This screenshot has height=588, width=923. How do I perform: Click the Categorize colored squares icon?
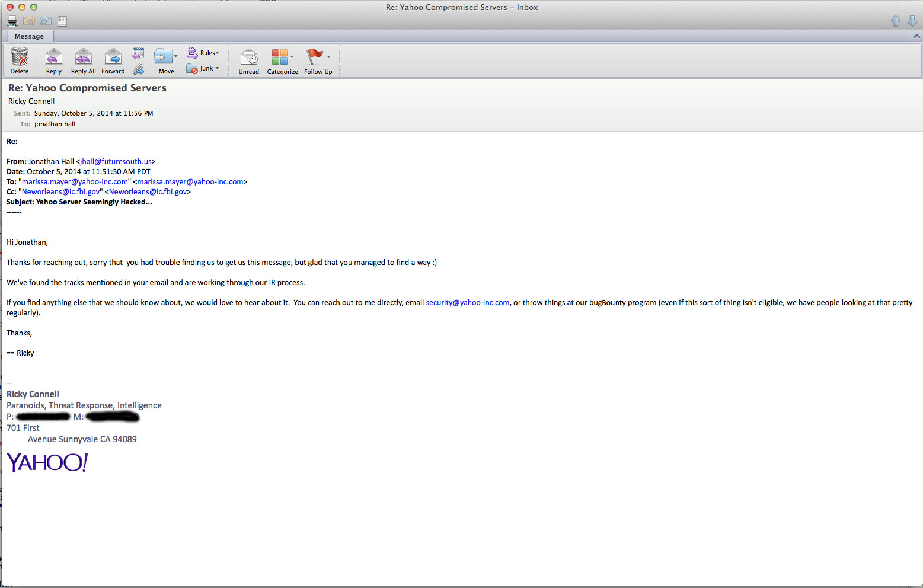pyautogui.click(x=279, y=57)
